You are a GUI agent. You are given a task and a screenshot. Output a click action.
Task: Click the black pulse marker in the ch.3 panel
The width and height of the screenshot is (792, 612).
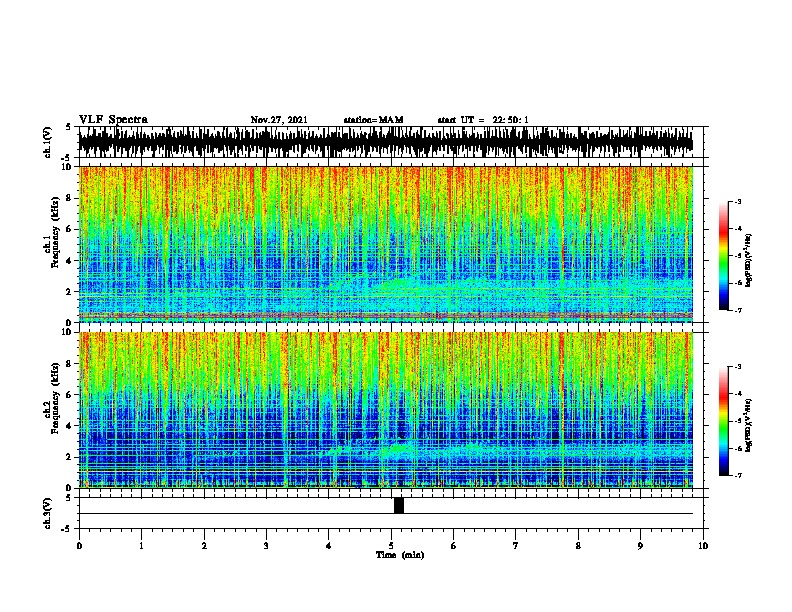(x=399, y=505)
